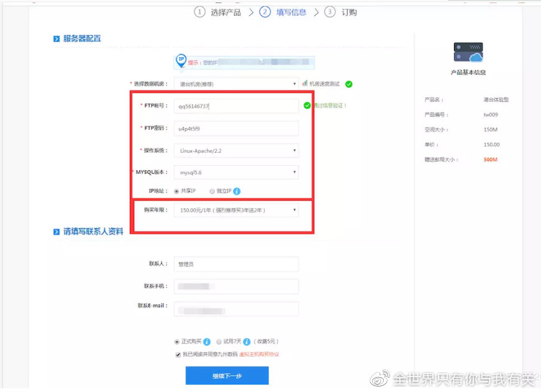
Task: Click the 继续下一步 button
Action: (227, 376)
